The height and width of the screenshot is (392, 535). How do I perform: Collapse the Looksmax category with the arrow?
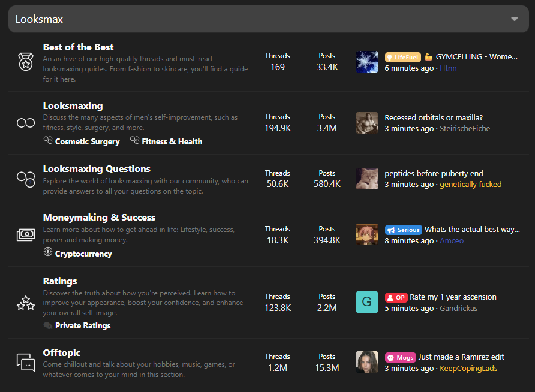tap(514, 19)
